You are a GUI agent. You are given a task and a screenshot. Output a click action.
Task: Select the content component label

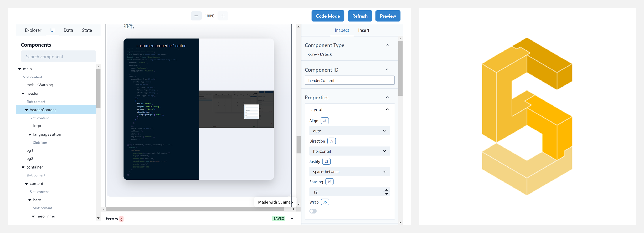coord(37,184)
